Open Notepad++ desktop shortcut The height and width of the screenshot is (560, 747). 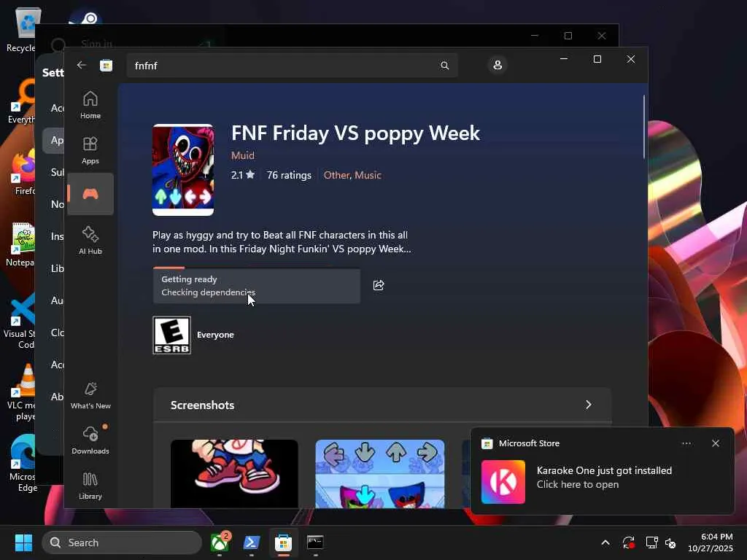click(20, 244)
